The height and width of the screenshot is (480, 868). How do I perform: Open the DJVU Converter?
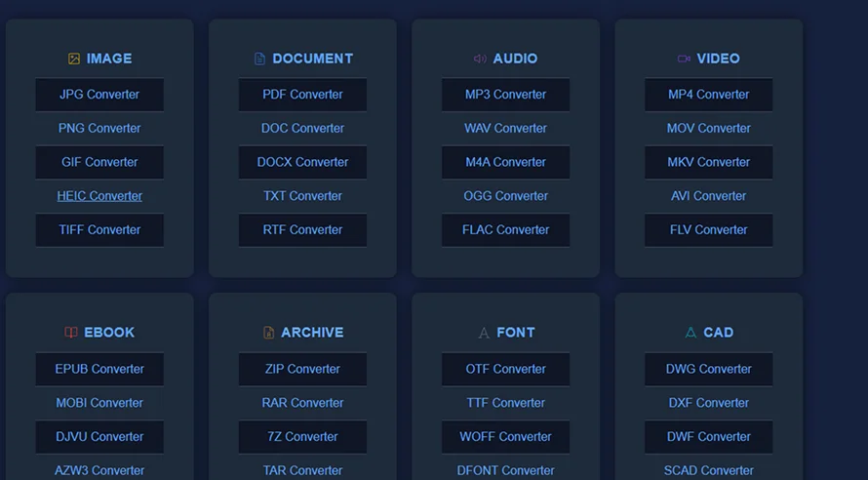(x=99, y=437)
